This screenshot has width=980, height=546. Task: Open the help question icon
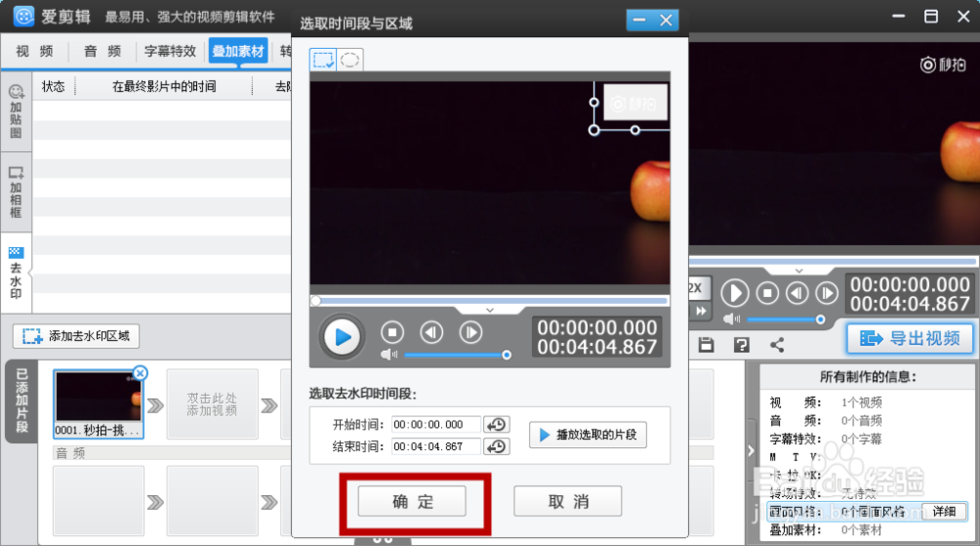pyautogui.click(x=741, y=345)
